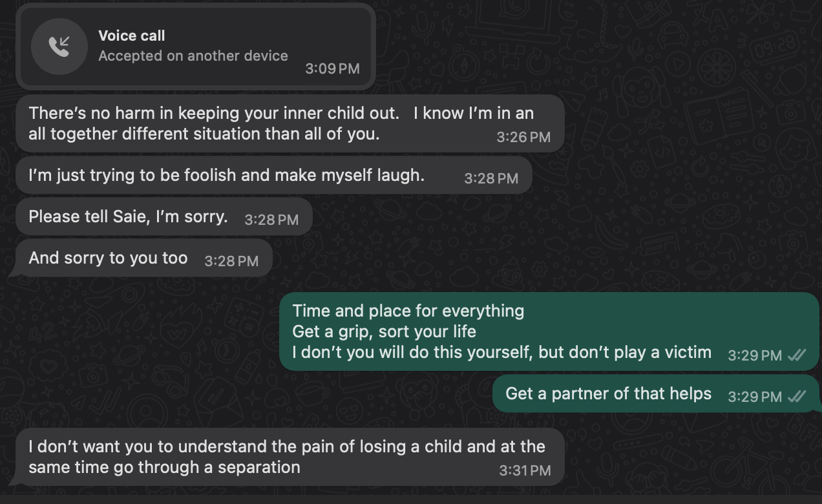Select the "Please tell Saie, I'm sorry." message
Screen dimensions: 822x504
tap(128, 216)
